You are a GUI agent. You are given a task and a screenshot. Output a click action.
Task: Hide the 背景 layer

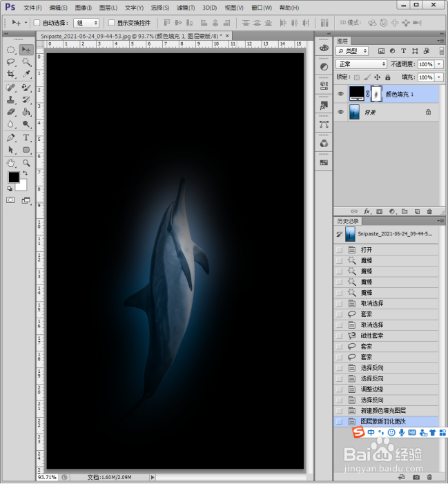[x=340, y=112]
